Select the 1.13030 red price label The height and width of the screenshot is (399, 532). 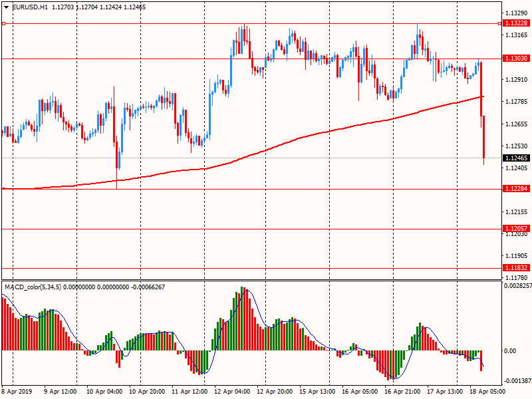[517, 59]
